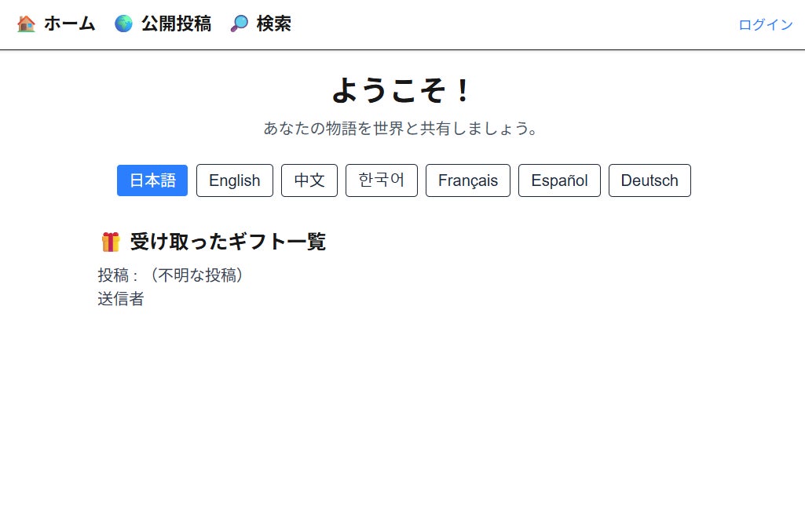Select the Français language option

(468, 180)
